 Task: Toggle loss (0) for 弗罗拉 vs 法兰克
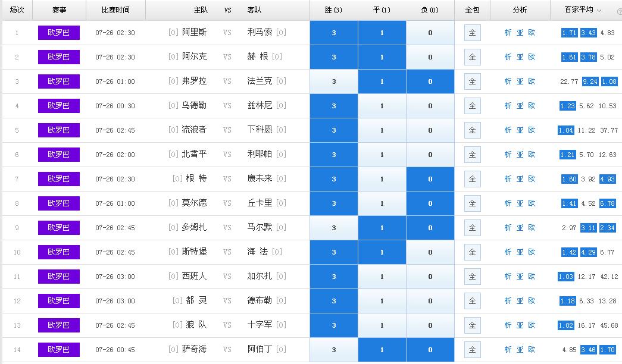pos(430,81)
